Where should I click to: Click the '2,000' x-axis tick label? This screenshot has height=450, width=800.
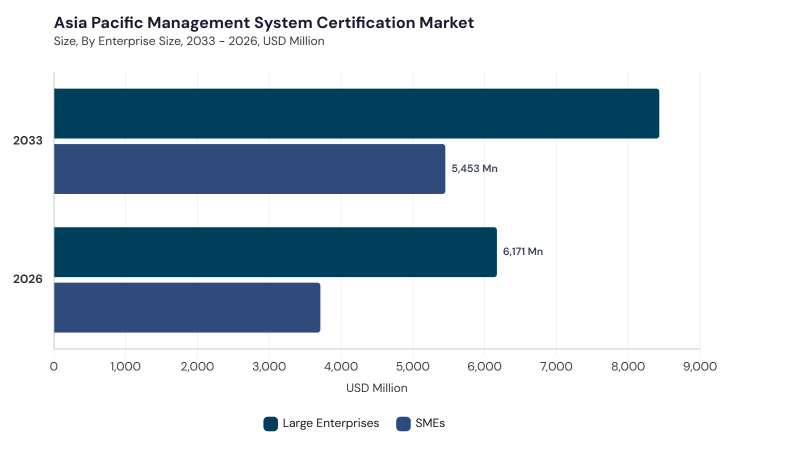pos(197,366)
